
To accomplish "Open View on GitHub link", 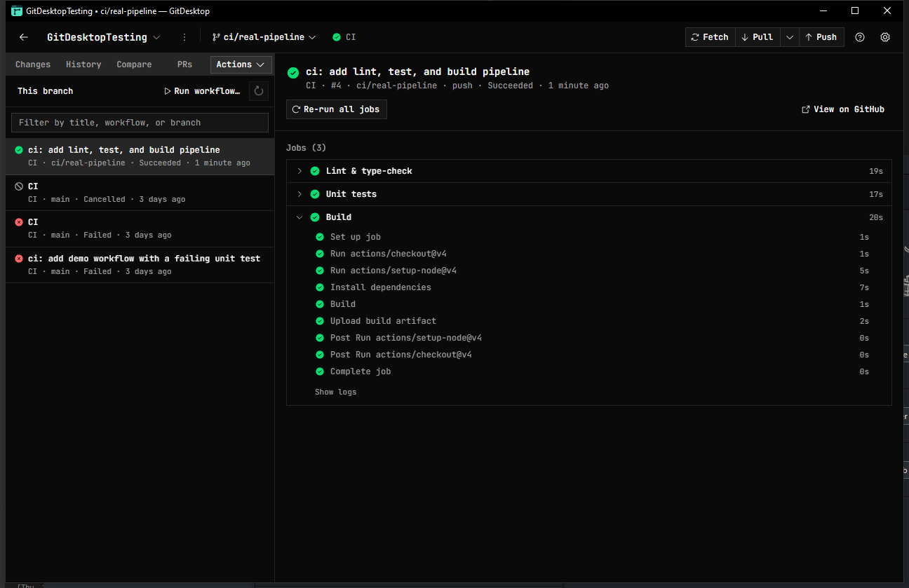I will pyautogui.click(x=843, y=109).
